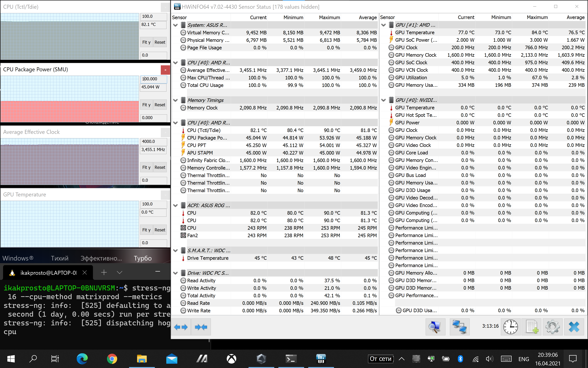Click Fit y in GPU Temperature graph

click(146, 230)
